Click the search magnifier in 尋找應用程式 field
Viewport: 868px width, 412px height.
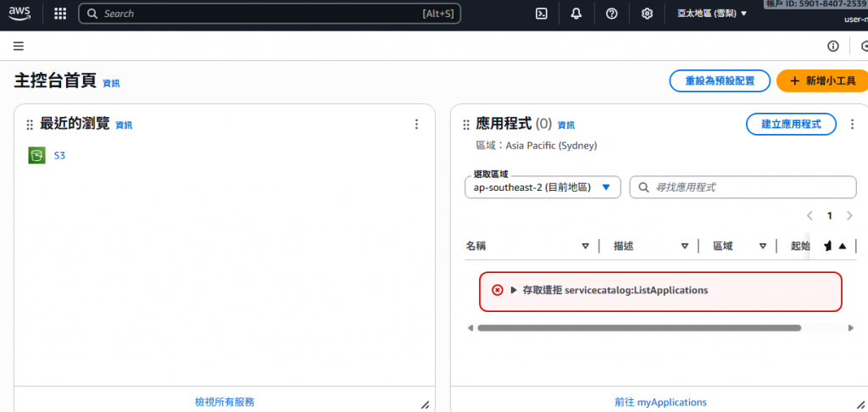(644, 187)
